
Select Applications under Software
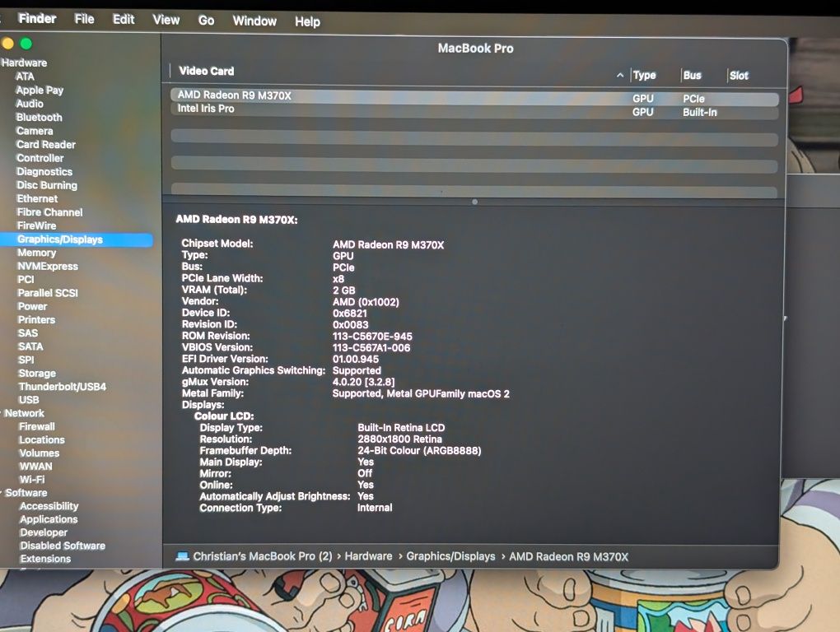49,519
